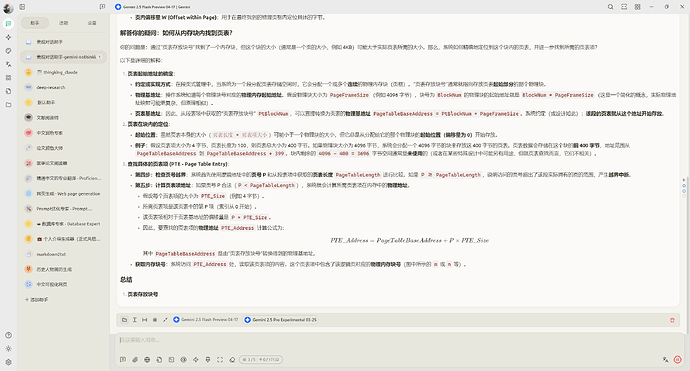The image size is (690, 371).
Task: Open the files folder sidebar icon
Action: (x=8, y=105)
